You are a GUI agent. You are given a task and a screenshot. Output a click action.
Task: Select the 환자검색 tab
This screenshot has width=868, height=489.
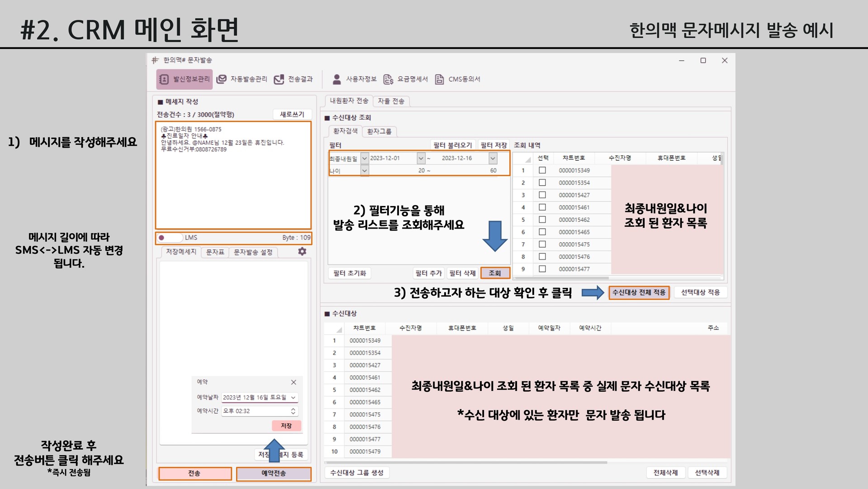[x=345, y=131]
